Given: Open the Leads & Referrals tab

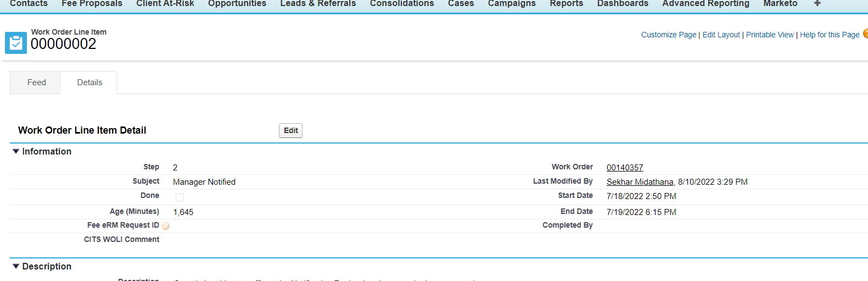Looking at the screenshot, I should (318, 3).
